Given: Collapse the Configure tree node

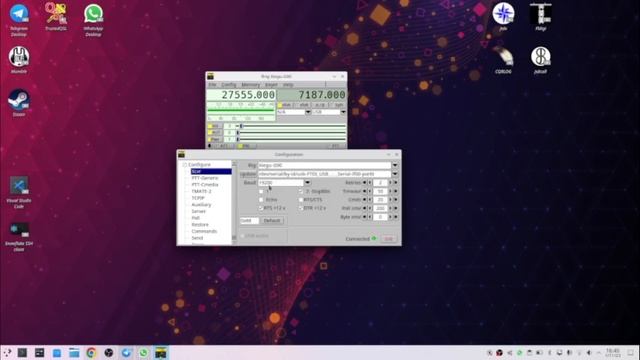Looking at the screenshot, I should pyautogui.click(x=184, y=164).
